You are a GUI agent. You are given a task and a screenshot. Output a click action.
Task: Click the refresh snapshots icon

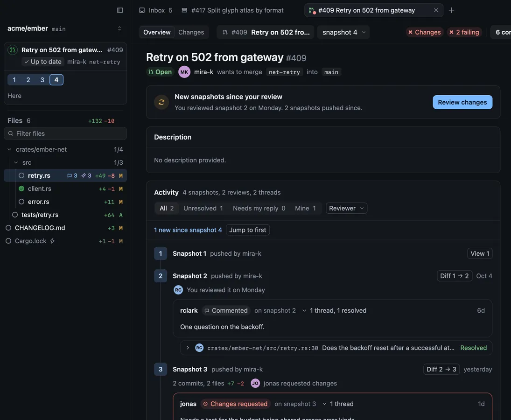pos(161,102)
